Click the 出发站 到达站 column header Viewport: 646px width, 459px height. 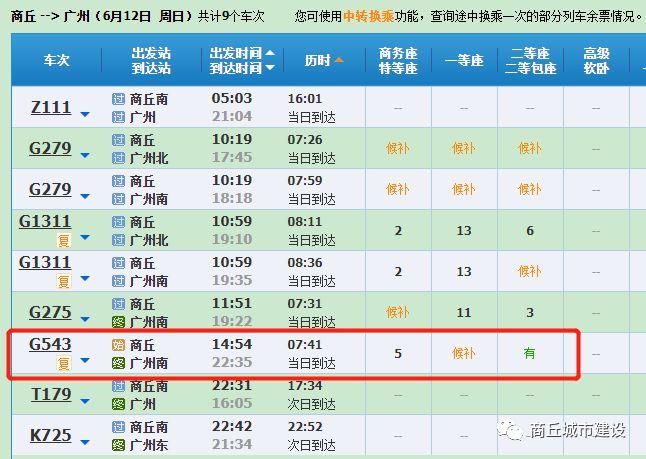(x=151, y=60)
